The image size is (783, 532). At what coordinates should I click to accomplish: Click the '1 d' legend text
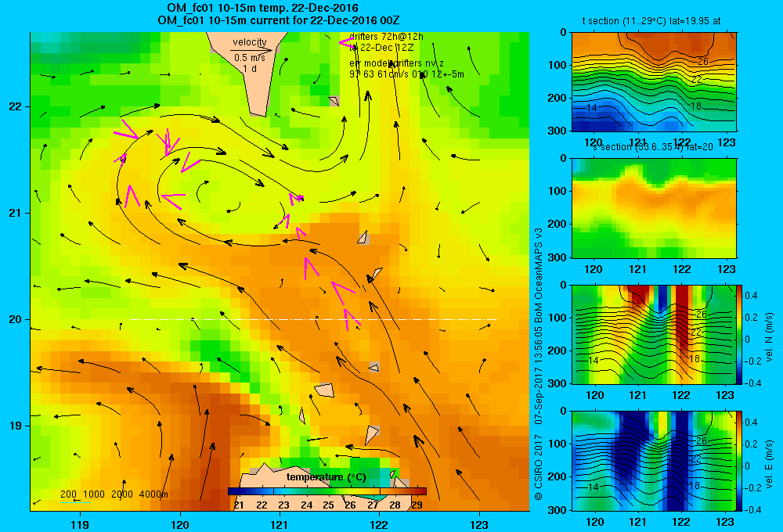click(x=250, y=68)
